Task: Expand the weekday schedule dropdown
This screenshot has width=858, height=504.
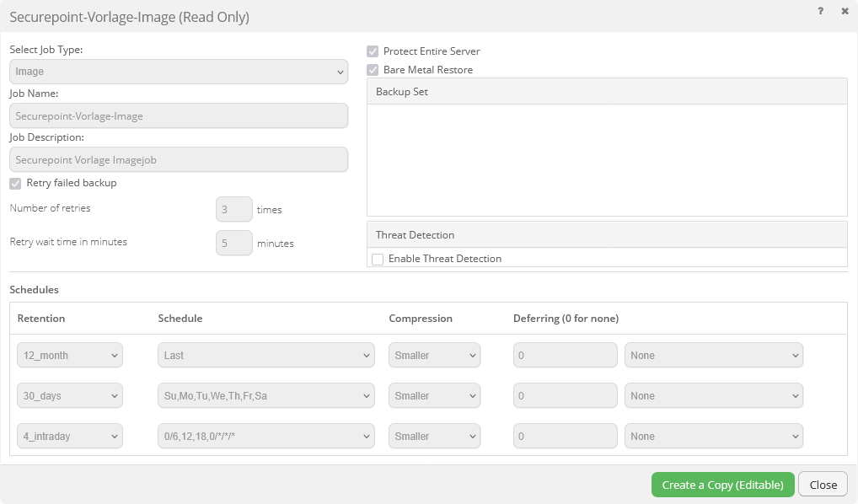Action: (265, 396)
